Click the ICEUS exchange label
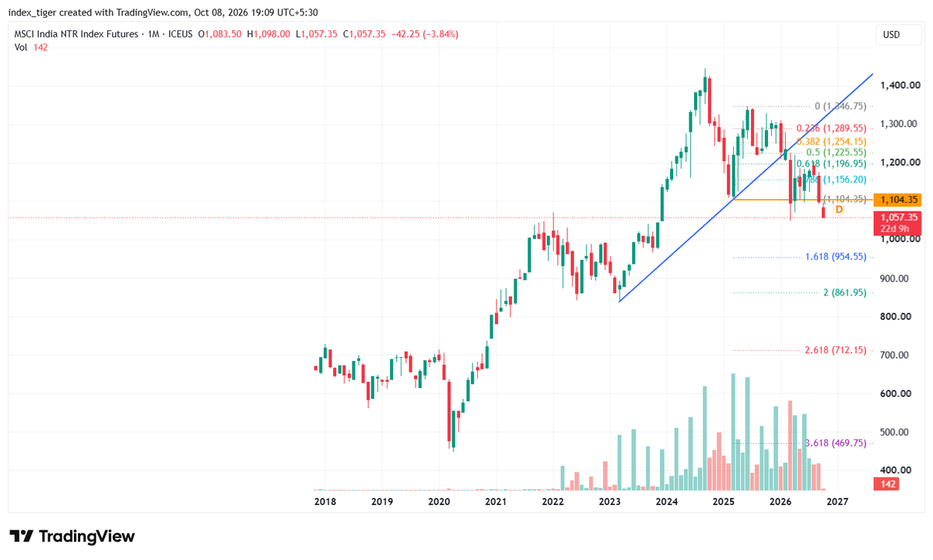The image size is (933, 560). 181,34
